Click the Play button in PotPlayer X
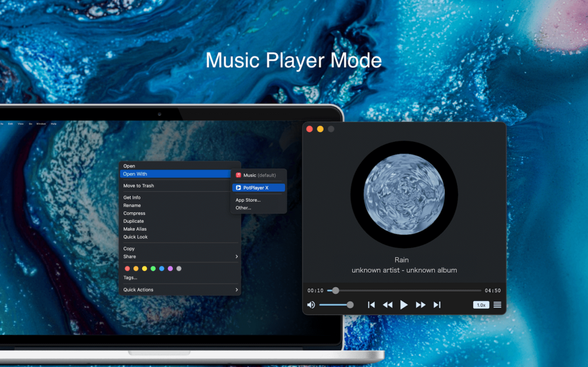The image size is (588, 367). pyautogui.click(x=404, y=304)
